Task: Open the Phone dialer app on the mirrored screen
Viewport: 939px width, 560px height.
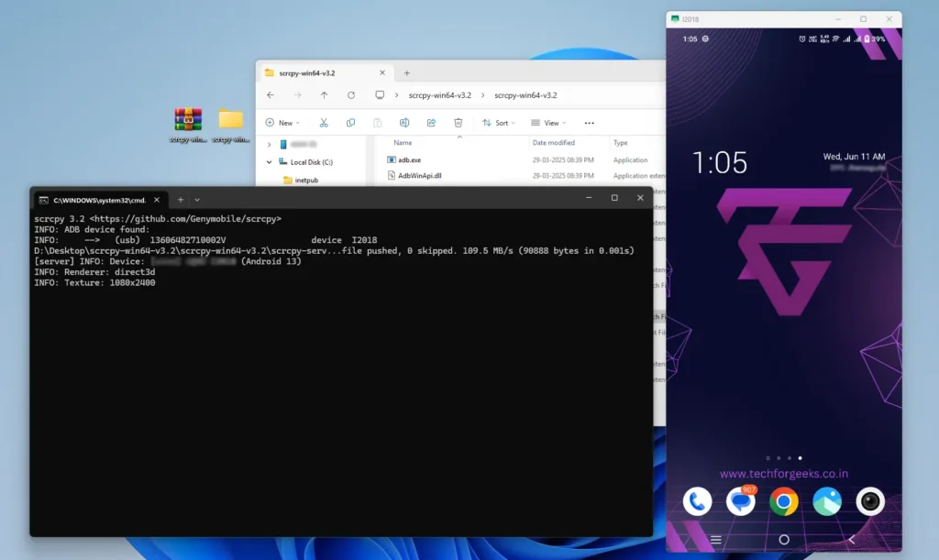Action: [x=698, y=501]
